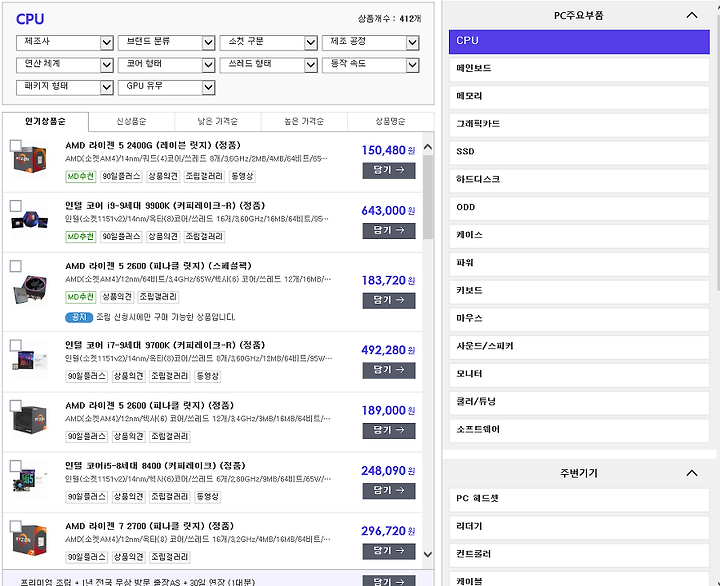This screenshot has height=586, width=720.
Task: Collapse the PC주요부품 section chevron
Action: (692, 15)
